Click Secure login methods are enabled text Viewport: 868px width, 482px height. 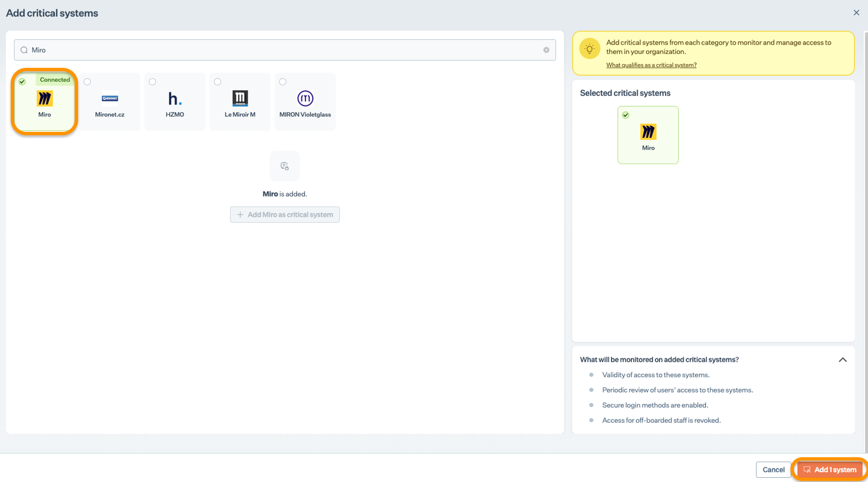pos(655,405)
